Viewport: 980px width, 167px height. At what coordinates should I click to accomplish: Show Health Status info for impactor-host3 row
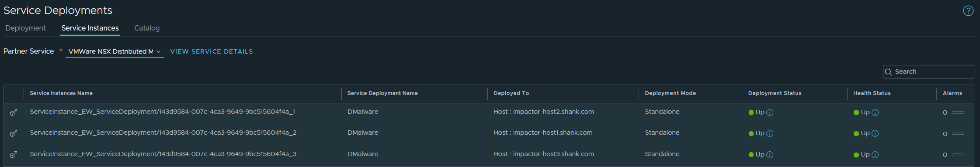875,155
